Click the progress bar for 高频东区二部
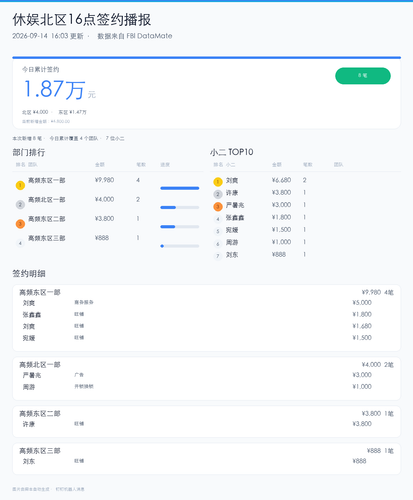The image size is (413, 500). coord(180,227)
